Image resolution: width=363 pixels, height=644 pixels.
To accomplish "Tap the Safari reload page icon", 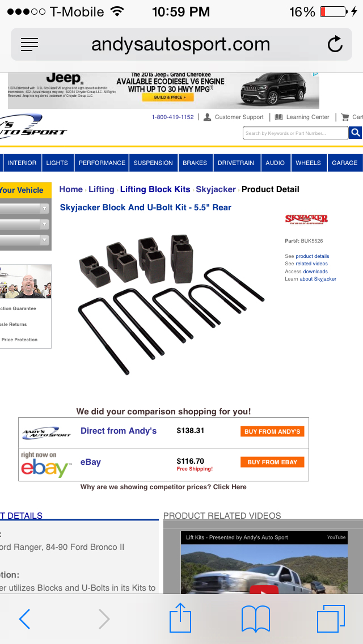I will pyautogui.click(x=335, y=44).
